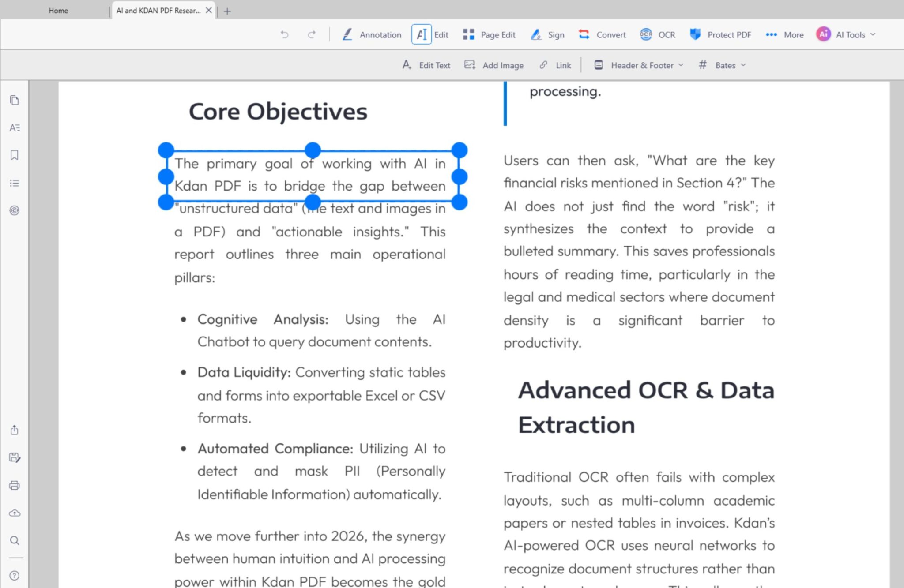Click the redo arrow icon
904x588 pixels.
click(x=312, y=34)
